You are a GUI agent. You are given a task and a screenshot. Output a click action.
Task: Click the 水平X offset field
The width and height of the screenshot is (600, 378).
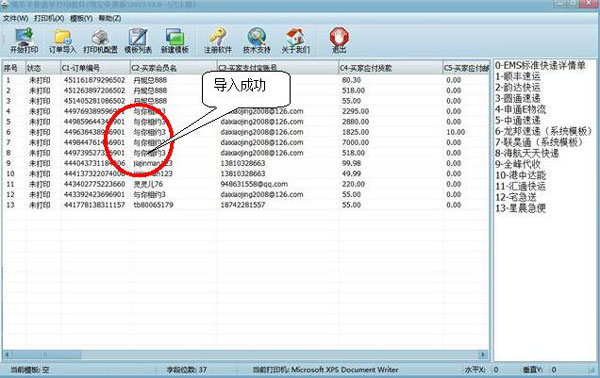tap(496, 370)
